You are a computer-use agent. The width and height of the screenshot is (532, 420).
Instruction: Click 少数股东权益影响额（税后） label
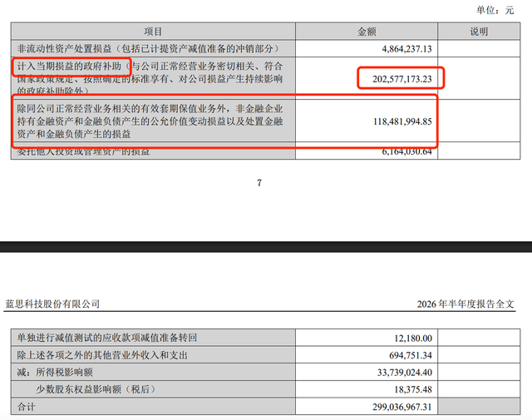pyautogui.click(x=96, y=389)
